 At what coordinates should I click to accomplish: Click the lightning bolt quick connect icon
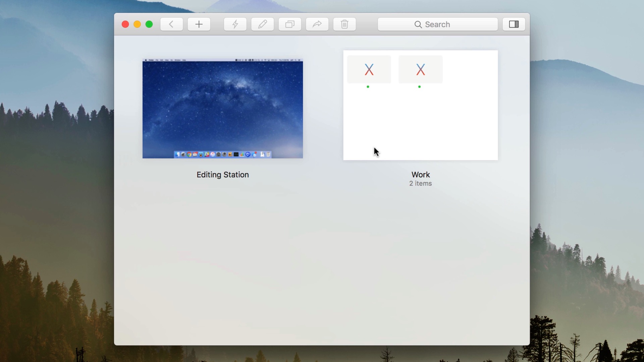235,24
